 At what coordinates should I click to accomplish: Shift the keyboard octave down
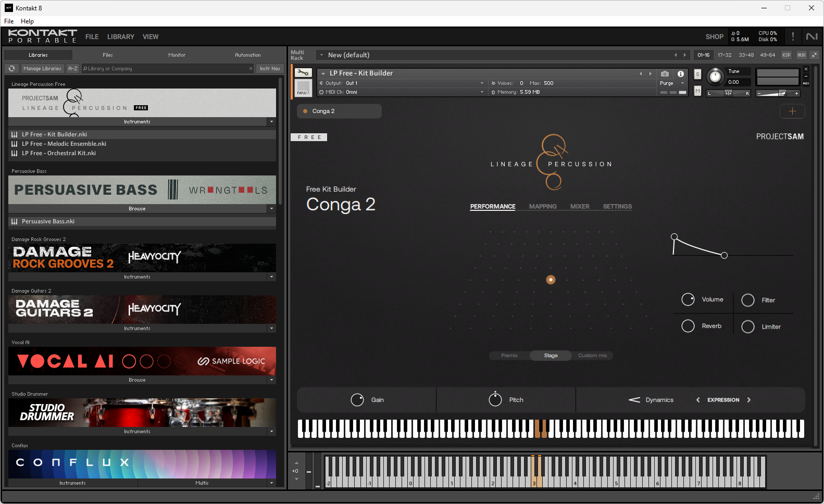coord(296,478)
